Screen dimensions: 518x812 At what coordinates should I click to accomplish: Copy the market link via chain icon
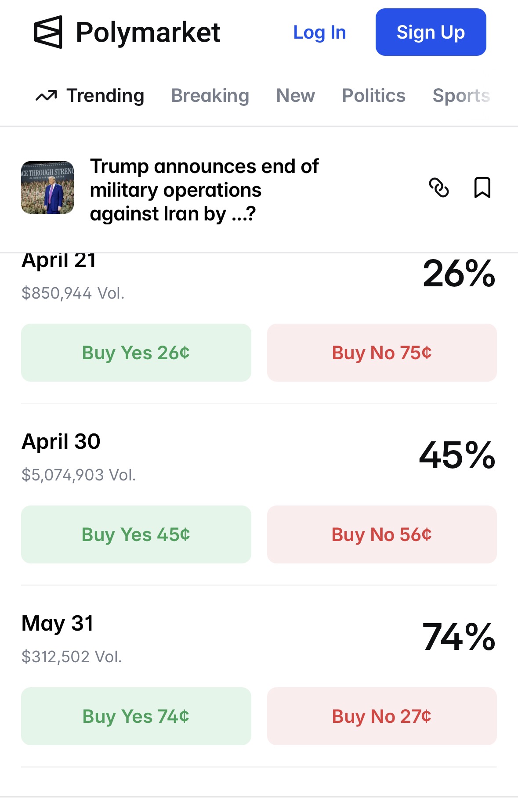(438, 188)
